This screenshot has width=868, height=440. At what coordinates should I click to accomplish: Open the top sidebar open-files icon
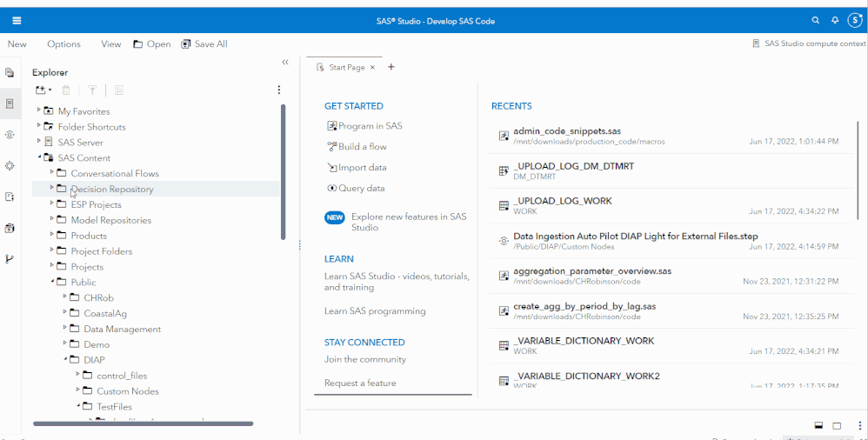(10, 72)
